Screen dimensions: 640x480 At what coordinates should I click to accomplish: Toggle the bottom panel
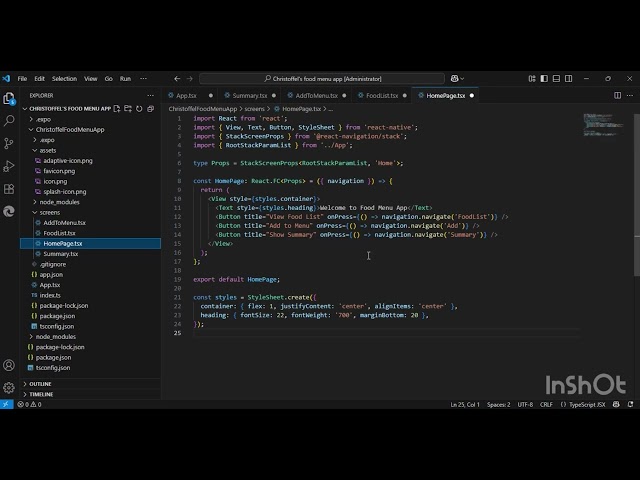pyautogui.click(x=556, y=78)
